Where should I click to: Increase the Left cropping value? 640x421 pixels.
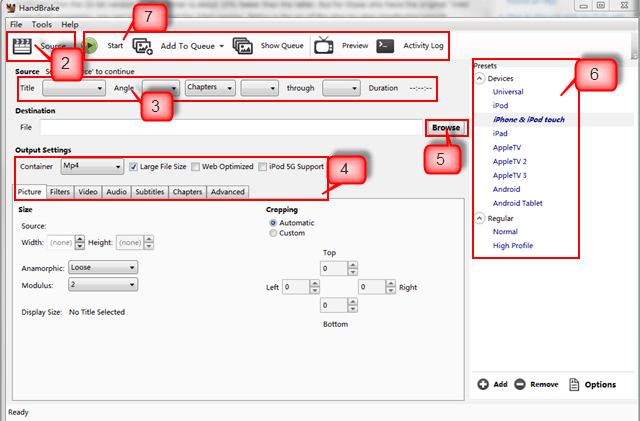click(x=314, y=283)
